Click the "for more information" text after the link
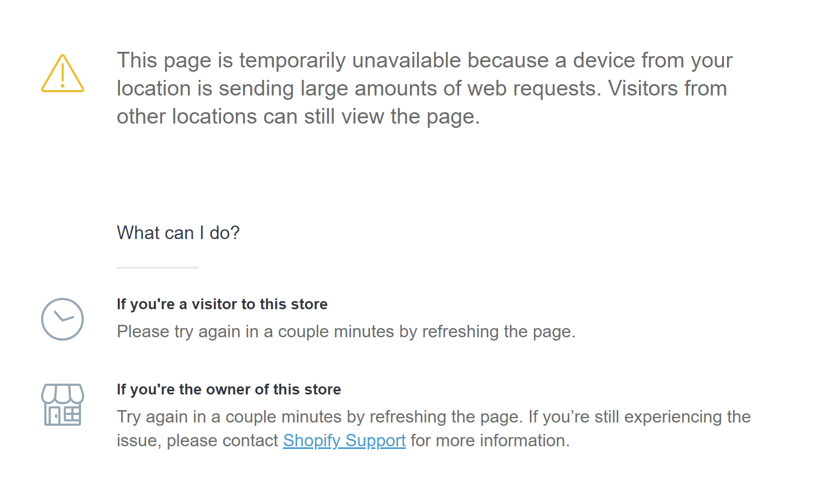The height and width of the screenshot is (504, 835). coord(490,440)
